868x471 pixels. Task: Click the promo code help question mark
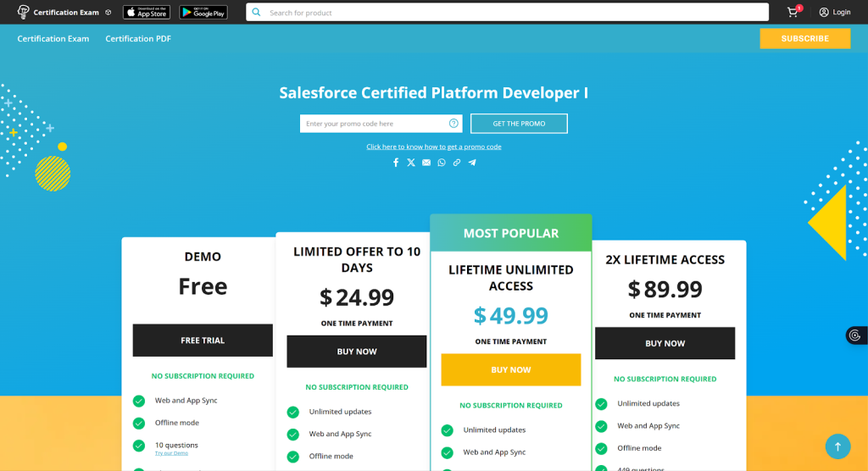[x=453, y=124]
